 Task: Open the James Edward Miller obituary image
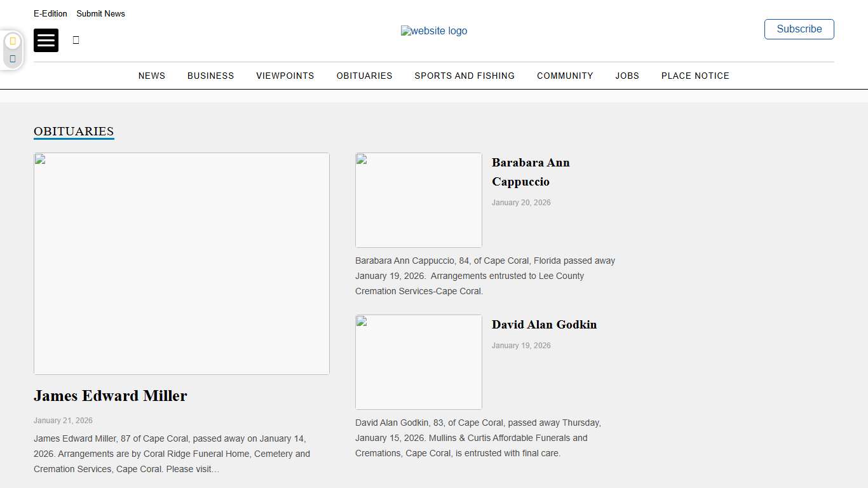click(x=182, y=263)
